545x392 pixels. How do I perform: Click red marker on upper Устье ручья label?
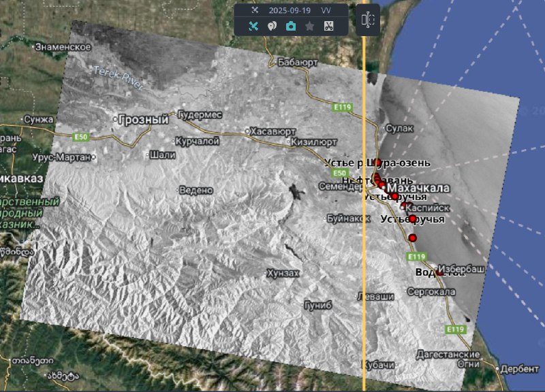[394, 196]
